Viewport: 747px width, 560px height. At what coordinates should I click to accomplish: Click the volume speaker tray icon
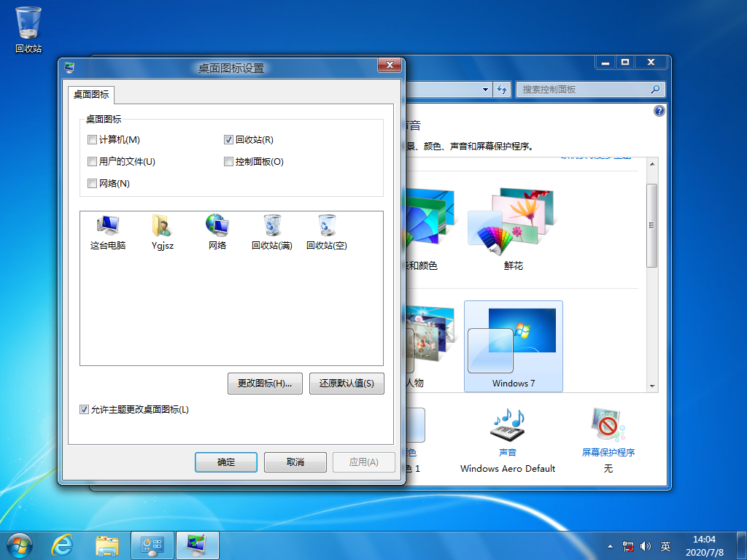[646, 546]
